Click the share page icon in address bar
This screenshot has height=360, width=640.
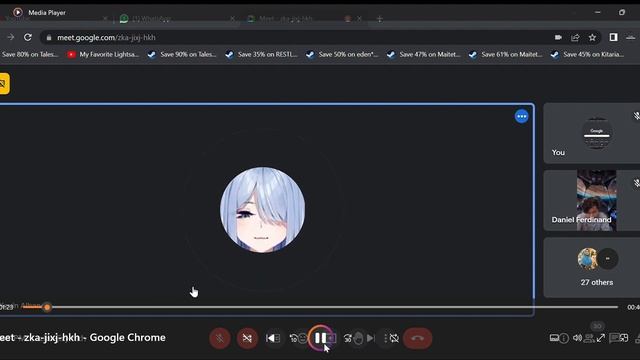575,38
